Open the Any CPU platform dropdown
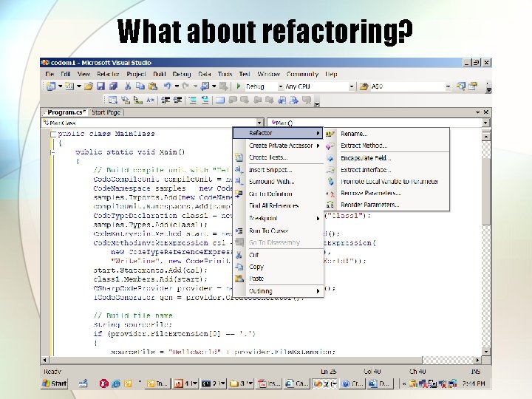The height and width of the screenshot is (399, 532). [x=352, y=87]
